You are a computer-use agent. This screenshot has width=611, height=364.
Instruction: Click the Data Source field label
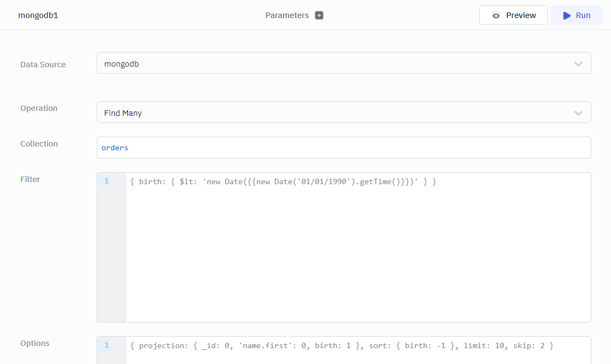43,64
